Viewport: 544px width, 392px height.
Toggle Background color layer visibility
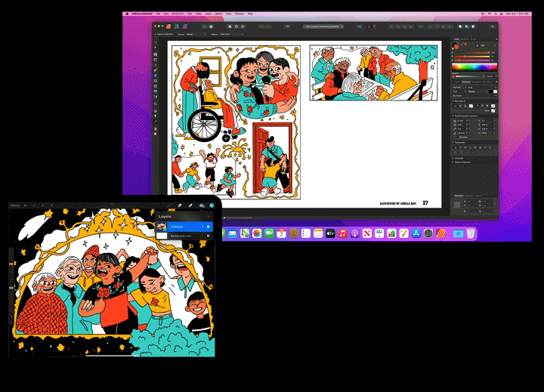208,236
